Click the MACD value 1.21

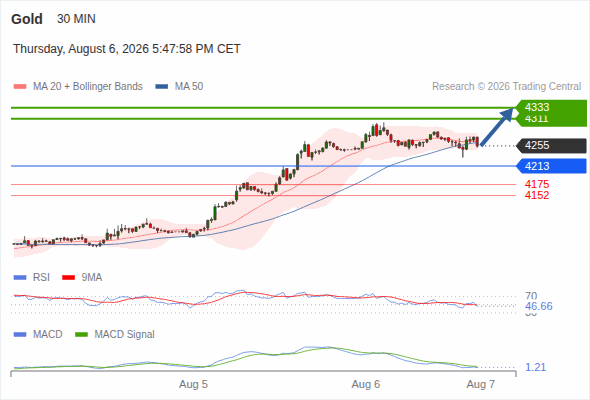535,367
